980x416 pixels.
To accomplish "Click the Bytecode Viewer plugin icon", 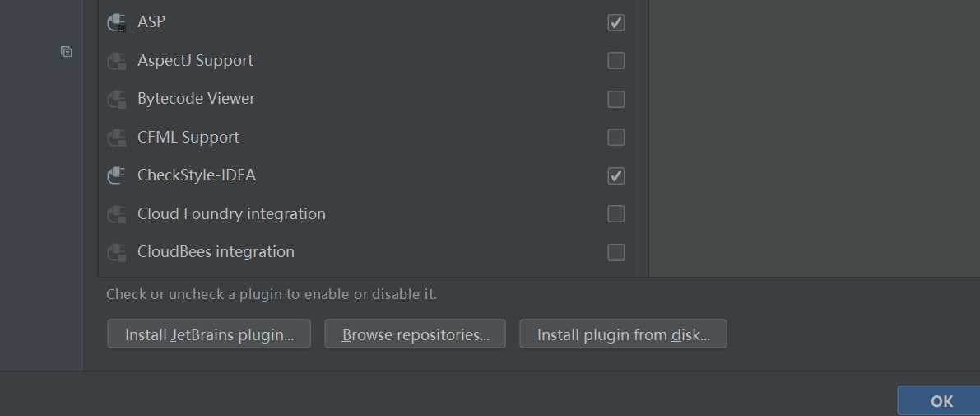I will (116, 99).
